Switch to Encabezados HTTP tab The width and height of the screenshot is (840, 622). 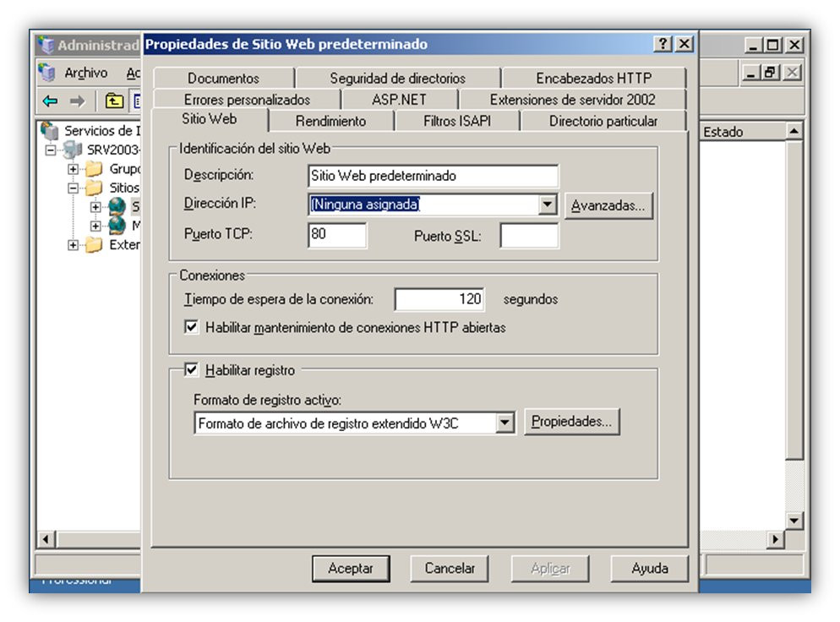point(593,79)
